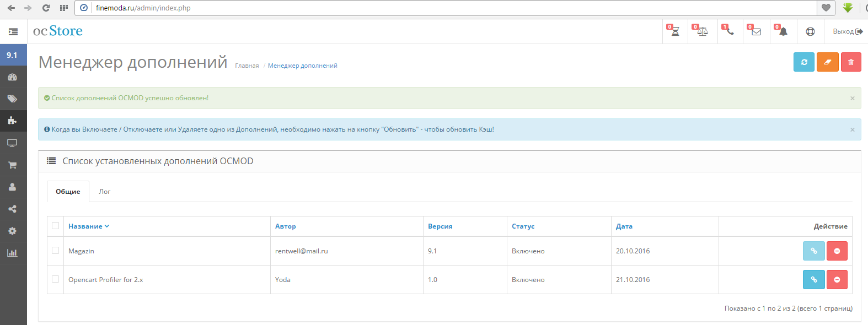
Task: Open the customers user icon in sidebar
Action: point(12,187)
